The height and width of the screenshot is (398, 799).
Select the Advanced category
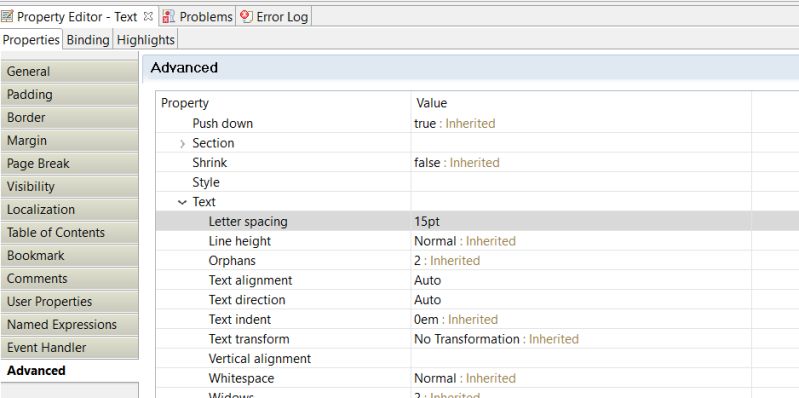[69, 370]
